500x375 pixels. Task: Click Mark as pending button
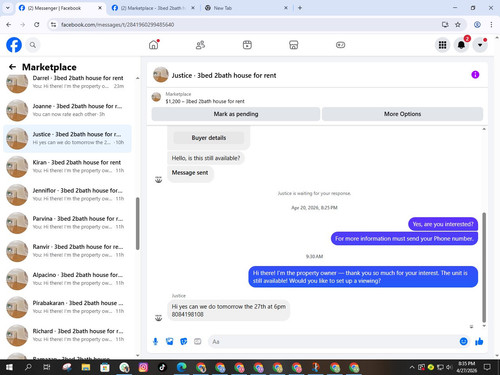(x=236, y=114)
